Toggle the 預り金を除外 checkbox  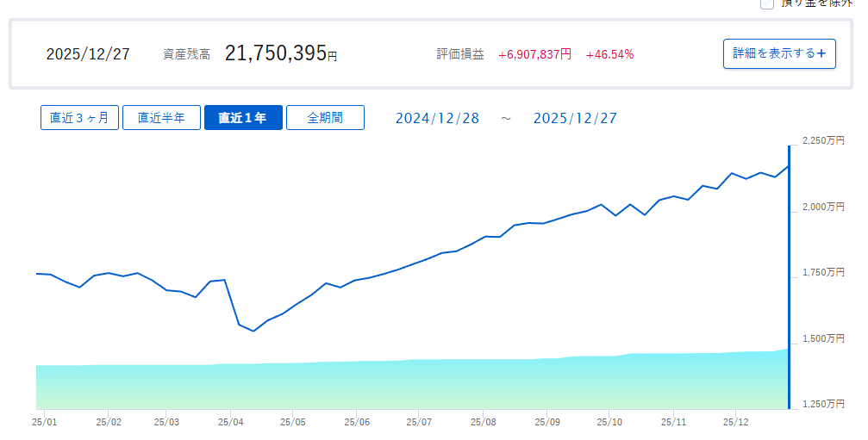click(x=767, y=3)
